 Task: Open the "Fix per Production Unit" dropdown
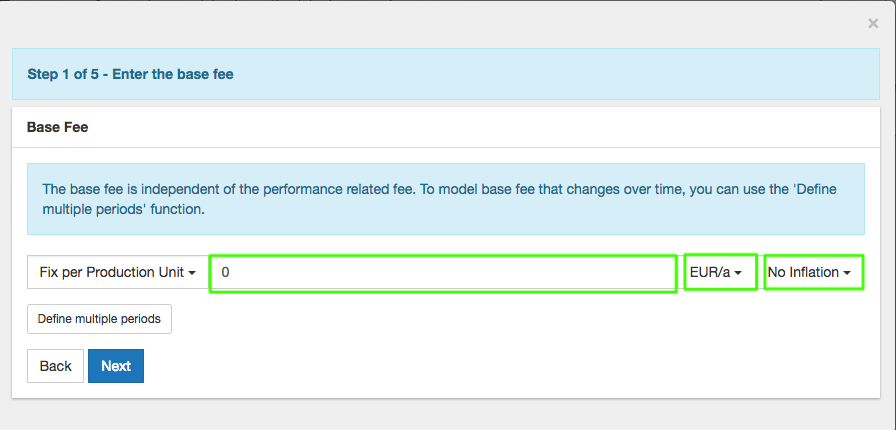tap(117, 272)
